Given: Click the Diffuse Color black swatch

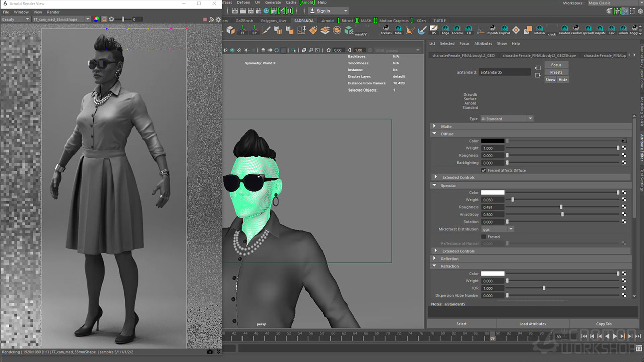Looking at the screenshot, I should tap(493, 141).
